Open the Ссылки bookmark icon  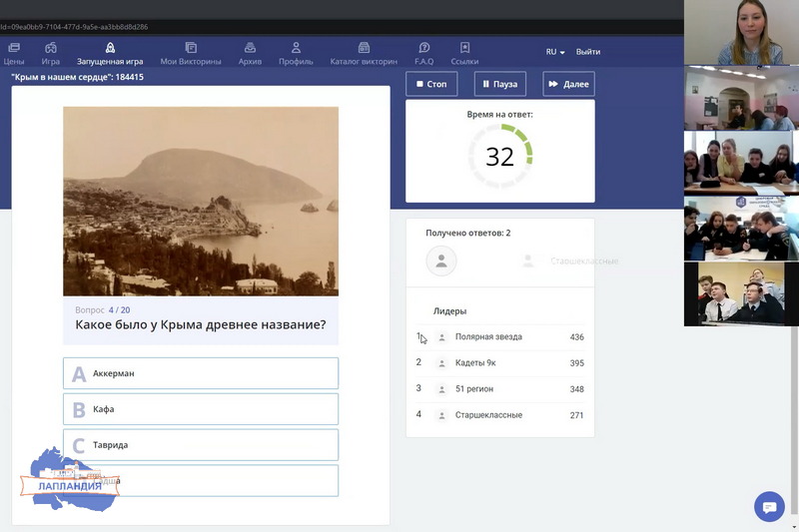(x=464, y=47)
